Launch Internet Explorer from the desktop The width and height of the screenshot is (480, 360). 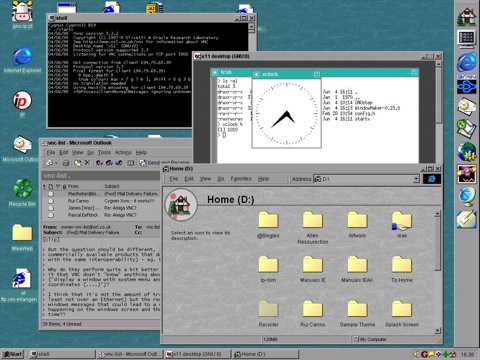click(x=22, y=59)
